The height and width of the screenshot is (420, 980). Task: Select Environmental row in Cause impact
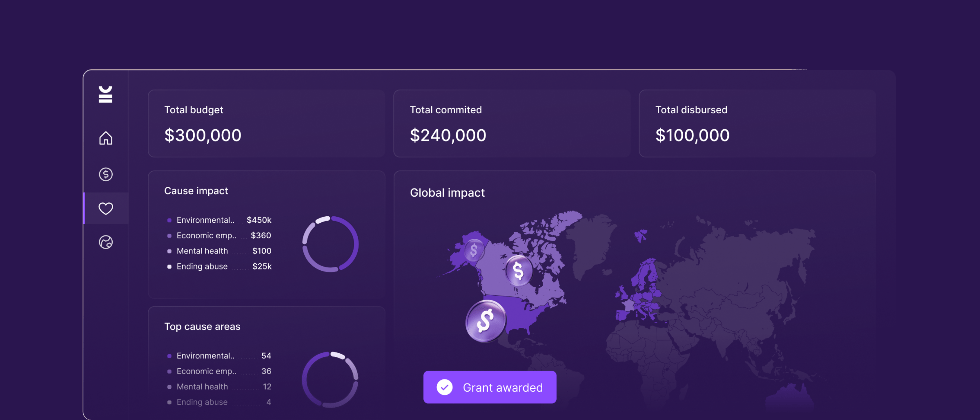(x=219, y=220)
